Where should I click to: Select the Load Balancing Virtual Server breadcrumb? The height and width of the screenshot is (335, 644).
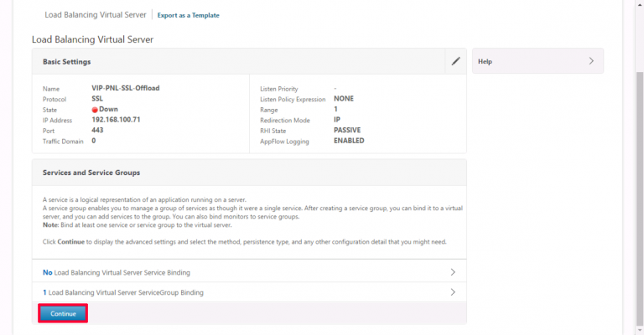tap(96, 15)
